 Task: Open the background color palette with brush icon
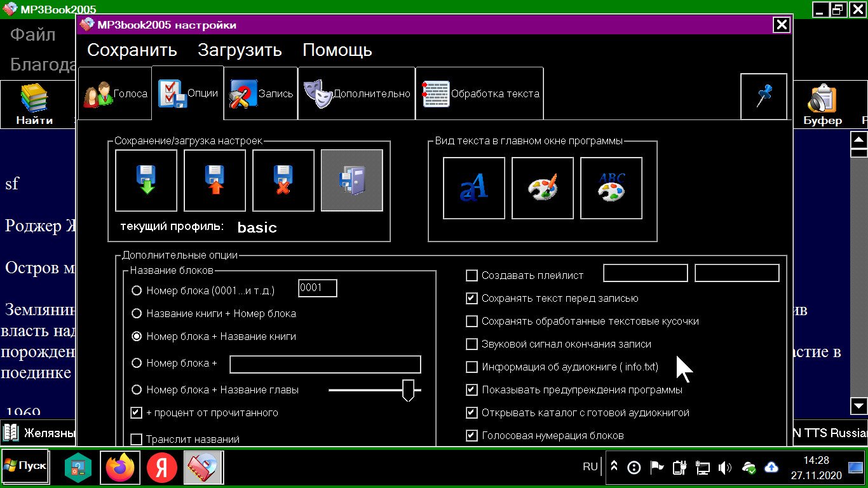tap(543, 188)
